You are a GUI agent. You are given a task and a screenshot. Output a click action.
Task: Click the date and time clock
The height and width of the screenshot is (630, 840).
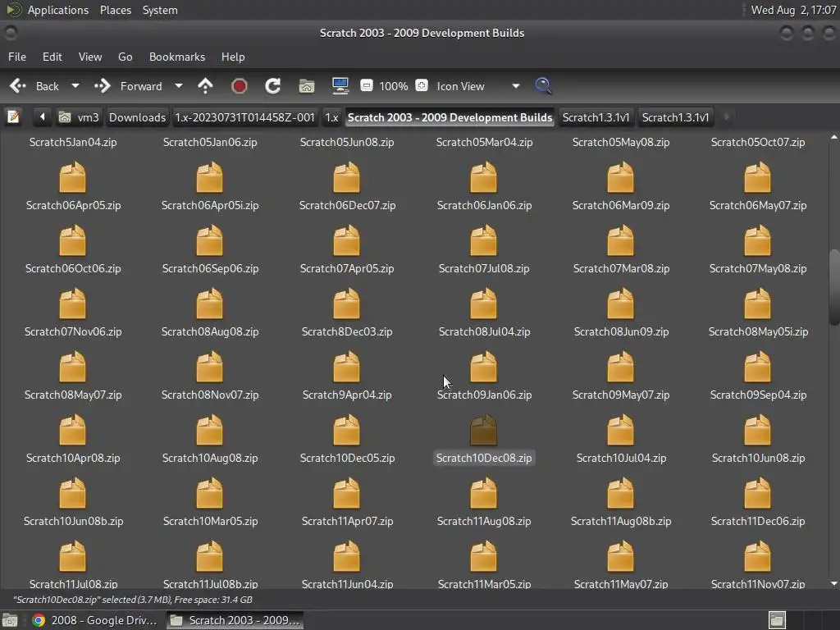(793, 10)
